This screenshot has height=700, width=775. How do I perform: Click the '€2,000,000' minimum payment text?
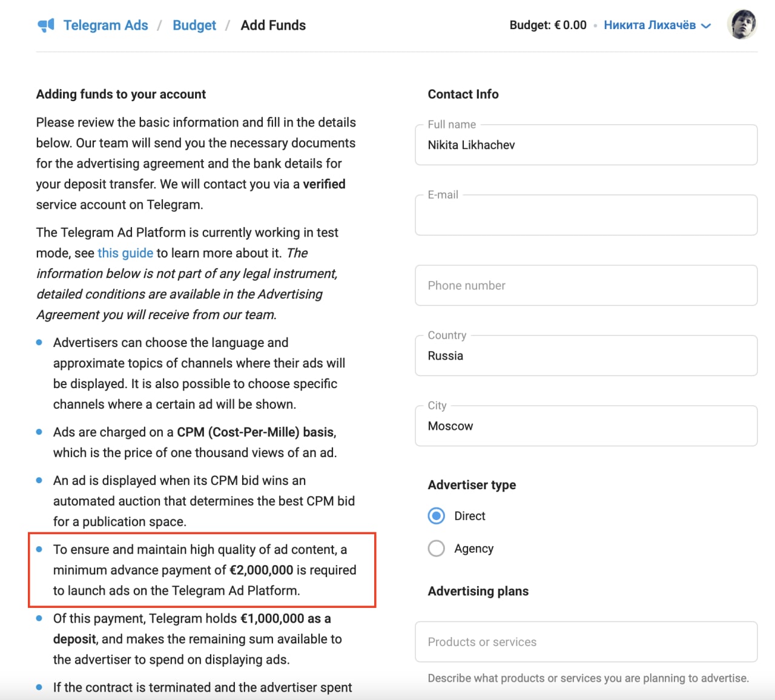[x=262, y=570]
